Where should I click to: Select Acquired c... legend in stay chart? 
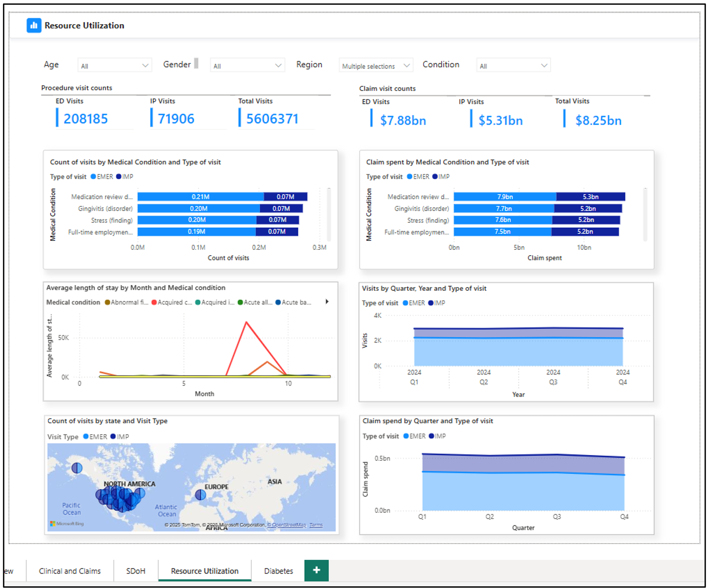click(x=172, y=302)
